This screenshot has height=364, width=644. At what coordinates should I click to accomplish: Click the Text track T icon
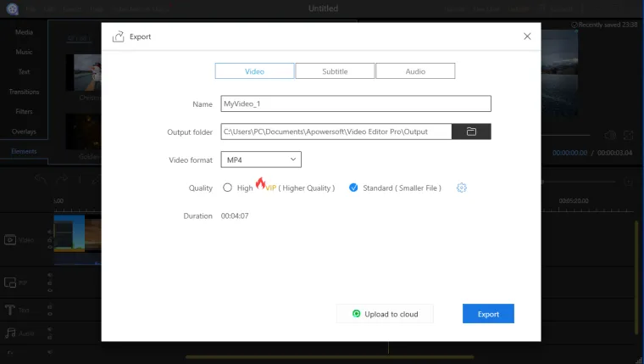pyautogui.click(x=12, y=310)
